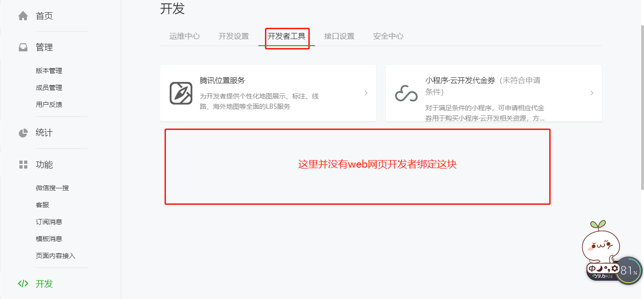Click the inbox icon beside 管理
The image size is (644, 299).
pyautogui.click(x=23, y=48)
